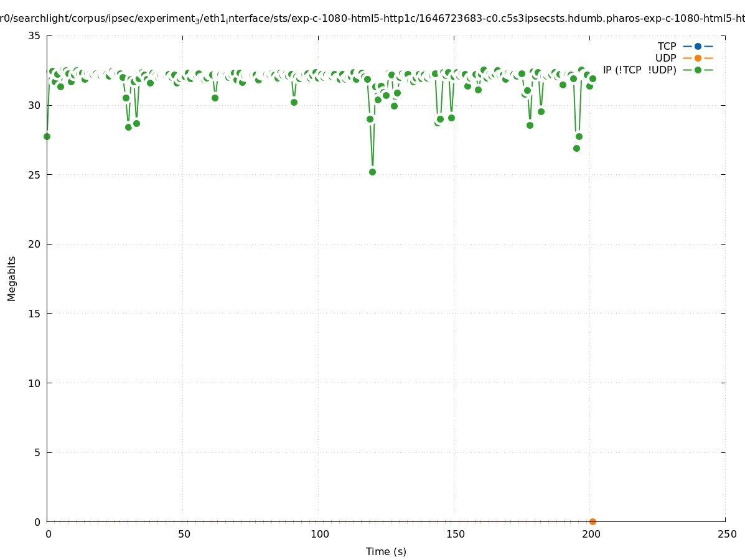Click the first green data point at time zero
Screen dimensions: 745x560
tap(47, 136)
